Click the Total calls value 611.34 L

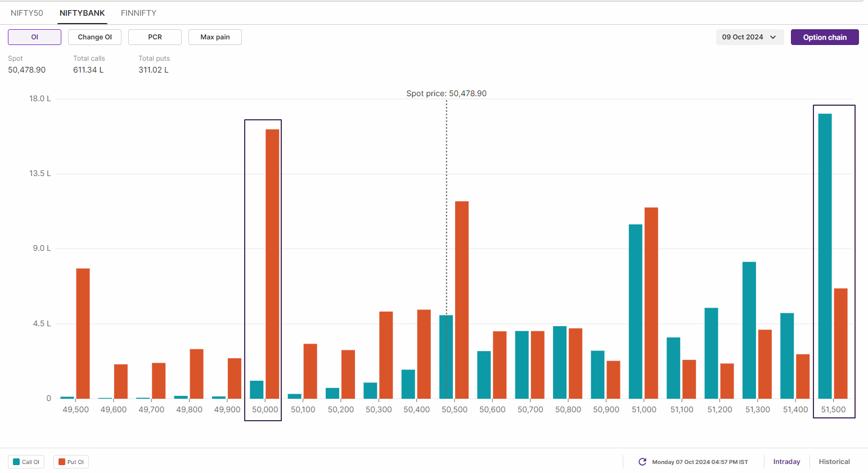pyautogui.click(x=88, y=70)
